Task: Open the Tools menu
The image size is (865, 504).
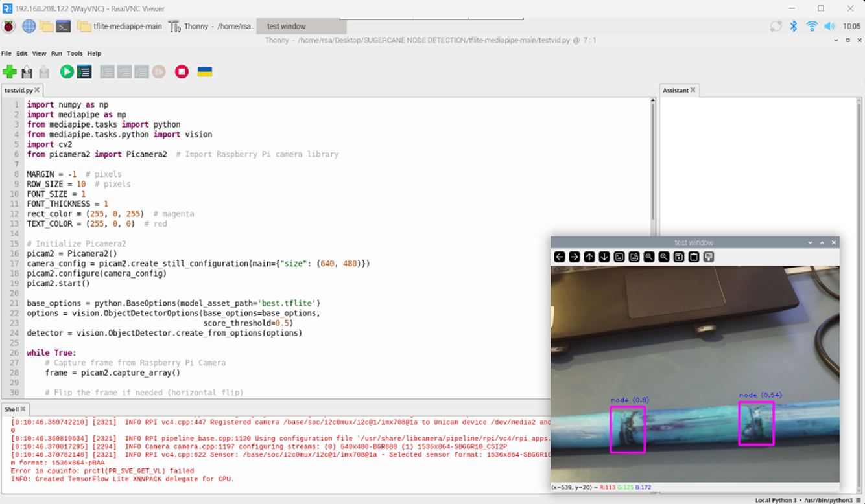Action: [x=75, y=54]
